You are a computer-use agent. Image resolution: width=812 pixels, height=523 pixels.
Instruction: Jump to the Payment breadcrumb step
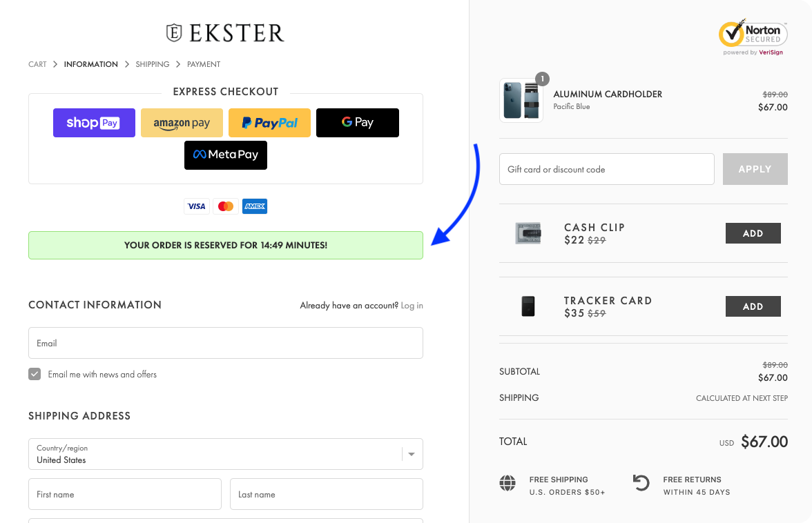(204, 64)
